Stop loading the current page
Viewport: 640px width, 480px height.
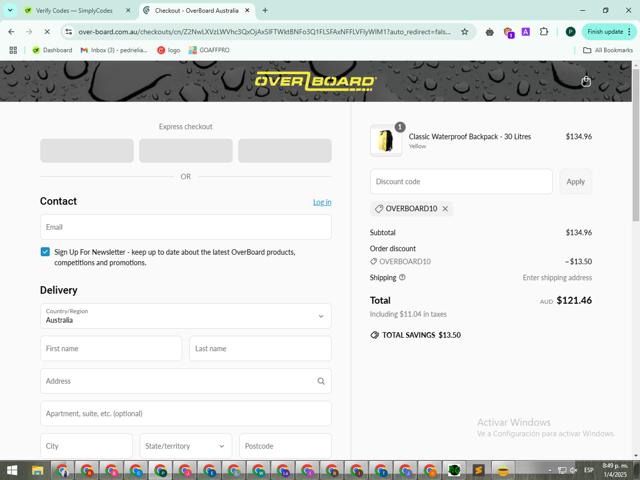47,31
